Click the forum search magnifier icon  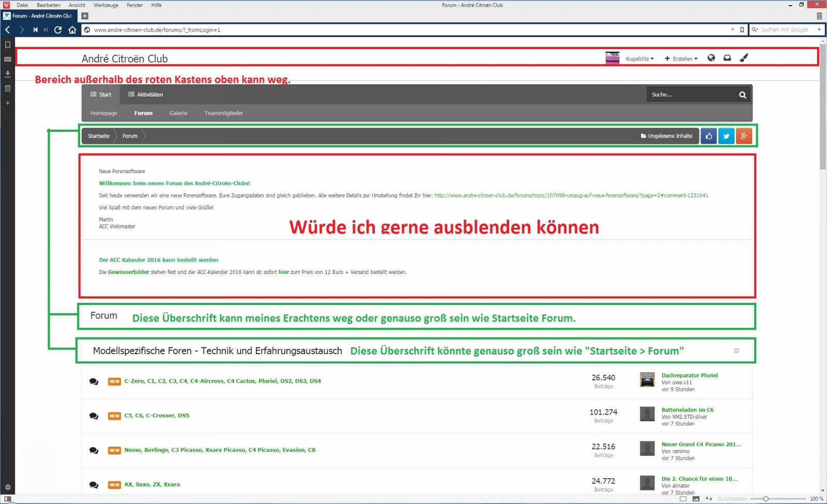[743, 95]
